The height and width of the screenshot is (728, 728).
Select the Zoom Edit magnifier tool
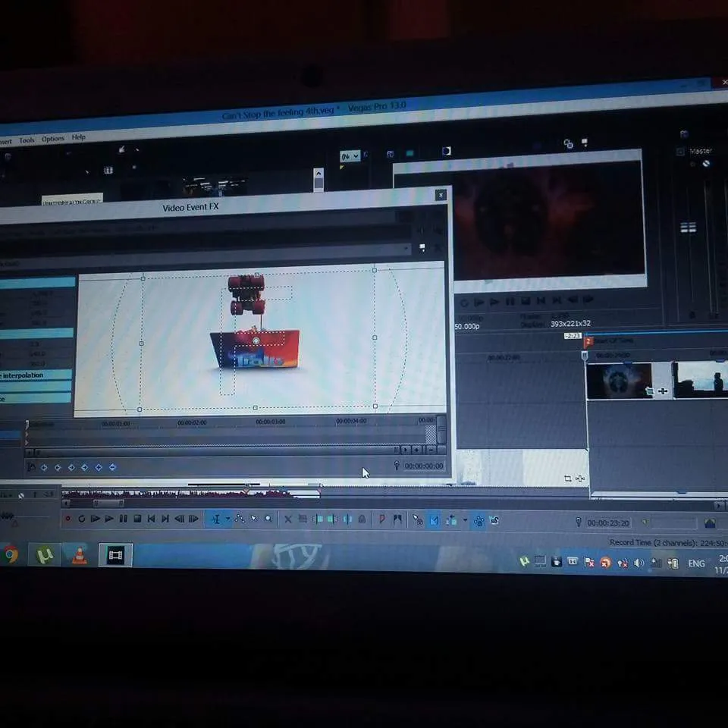pos(268,519)
